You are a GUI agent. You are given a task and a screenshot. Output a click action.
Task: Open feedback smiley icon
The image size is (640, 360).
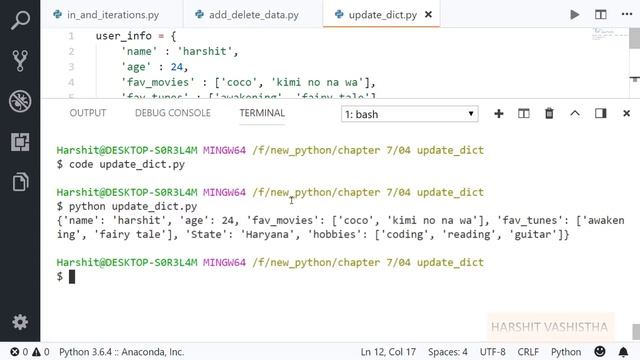coord(600,351)
